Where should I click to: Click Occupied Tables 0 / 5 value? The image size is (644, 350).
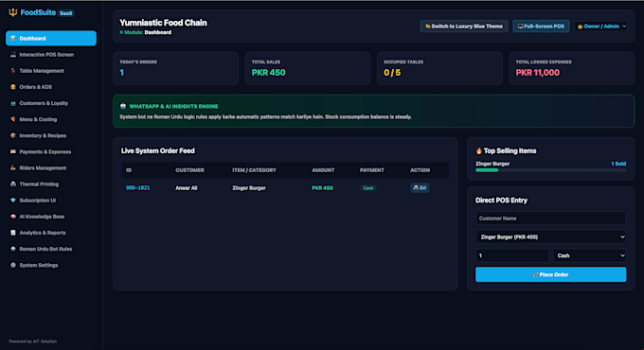coord(392,73)
